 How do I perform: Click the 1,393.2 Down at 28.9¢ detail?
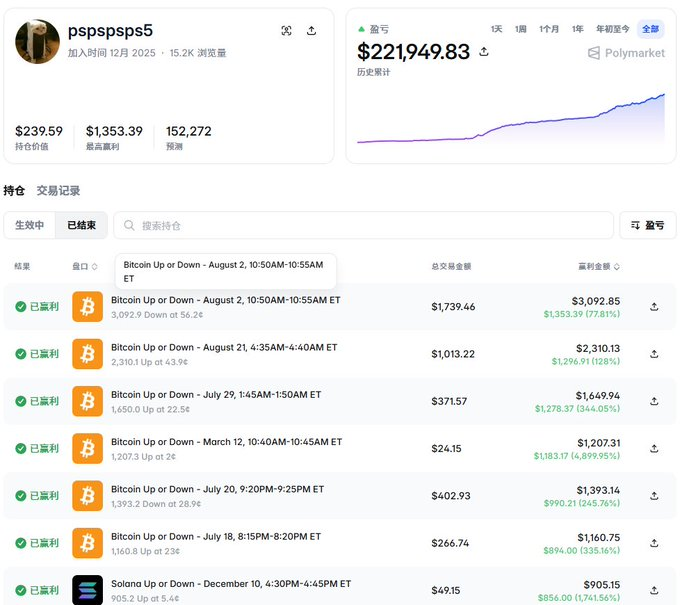(x=156, y=504)
